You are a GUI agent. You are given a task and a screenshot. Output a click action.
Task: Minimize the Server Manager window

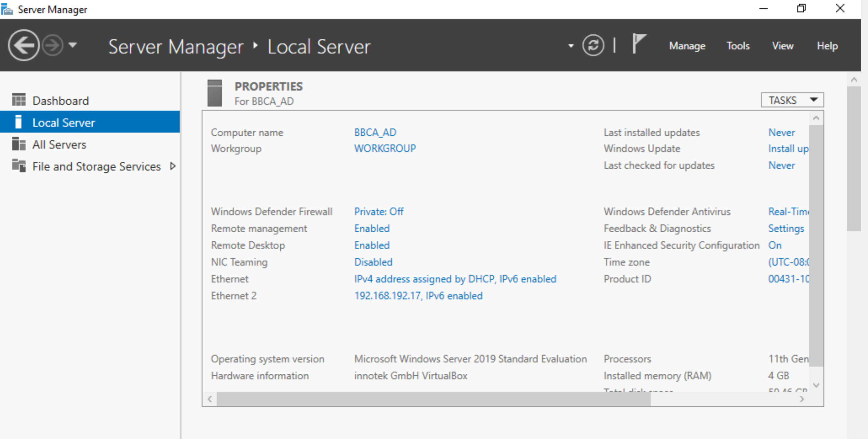763,9
